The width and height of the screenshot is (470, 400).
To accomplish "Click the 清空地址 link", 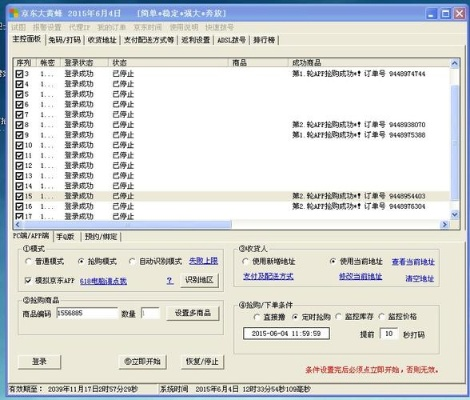I will point(420,278).
